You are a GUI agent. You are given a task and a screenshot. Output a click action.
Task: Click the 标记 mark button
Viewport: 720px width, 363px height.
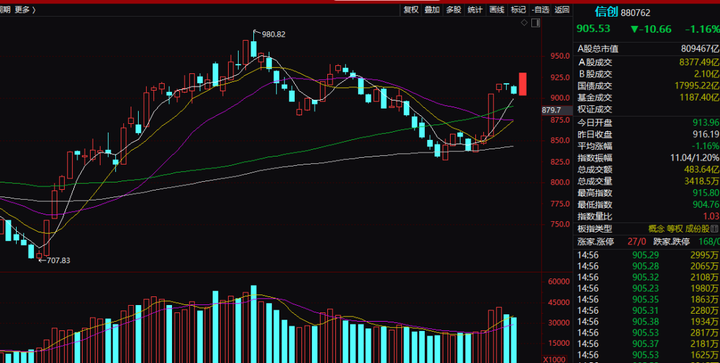pyautogui.click(x=518, y=10)
